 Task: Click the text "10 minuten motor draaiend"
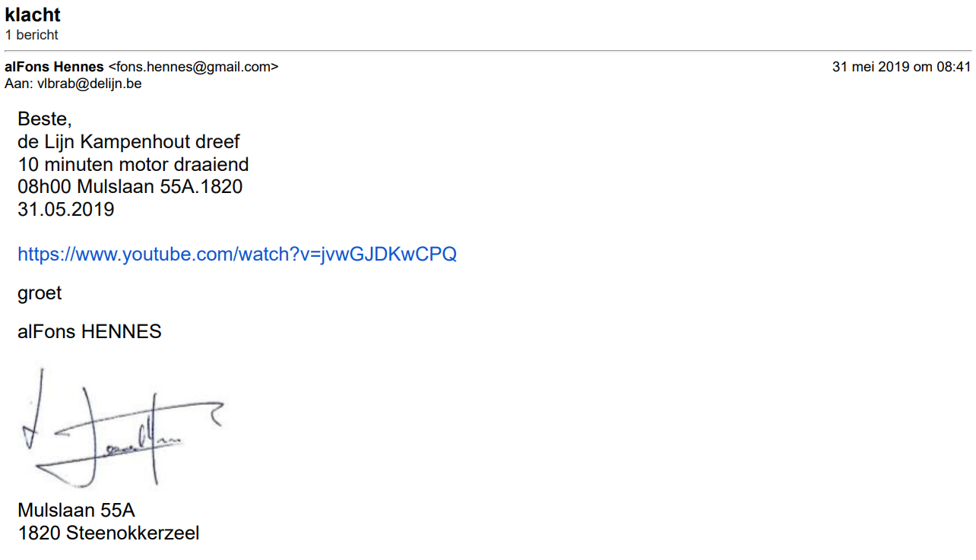pos(133,164)
